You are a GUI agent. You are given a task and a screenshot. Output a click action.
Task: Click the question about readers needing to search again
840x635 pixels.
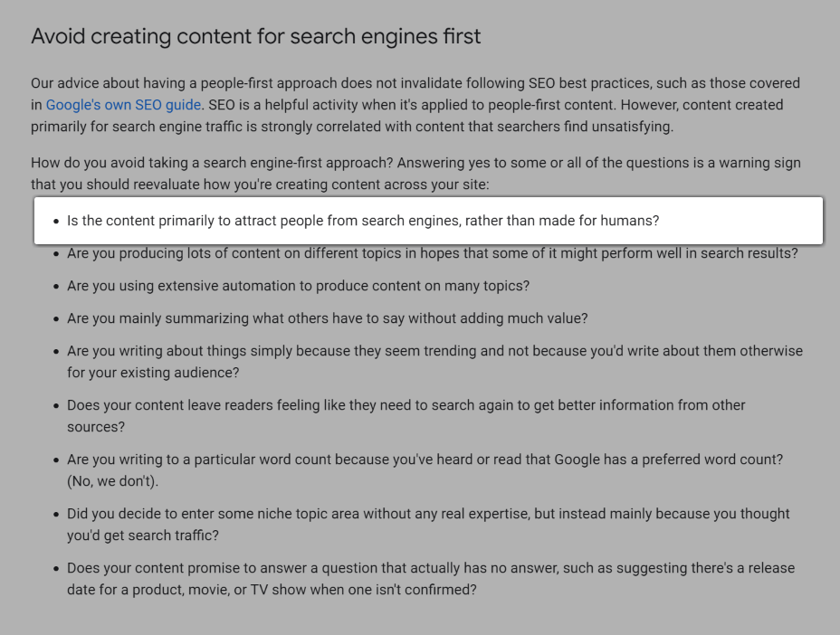coord(406,405)
